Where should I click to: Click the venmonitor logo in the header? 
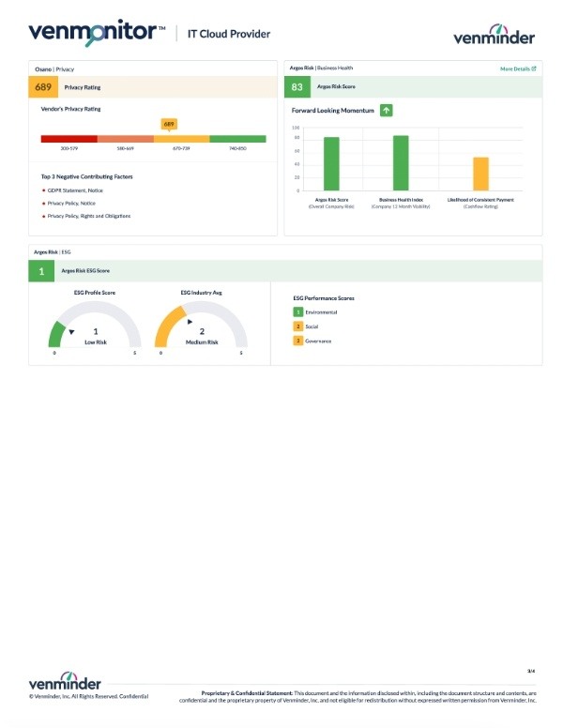[97, 33]
